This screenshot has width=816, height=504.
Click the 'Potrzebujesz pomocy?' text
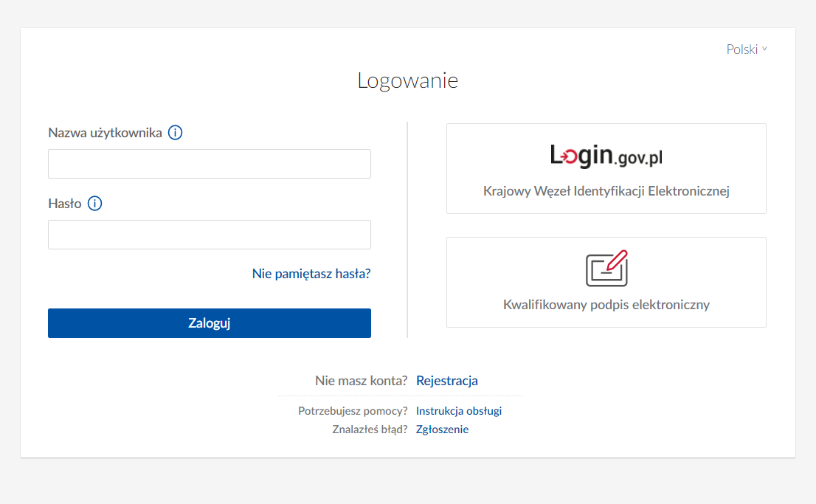pyautogui.click(x=353, y=411)
